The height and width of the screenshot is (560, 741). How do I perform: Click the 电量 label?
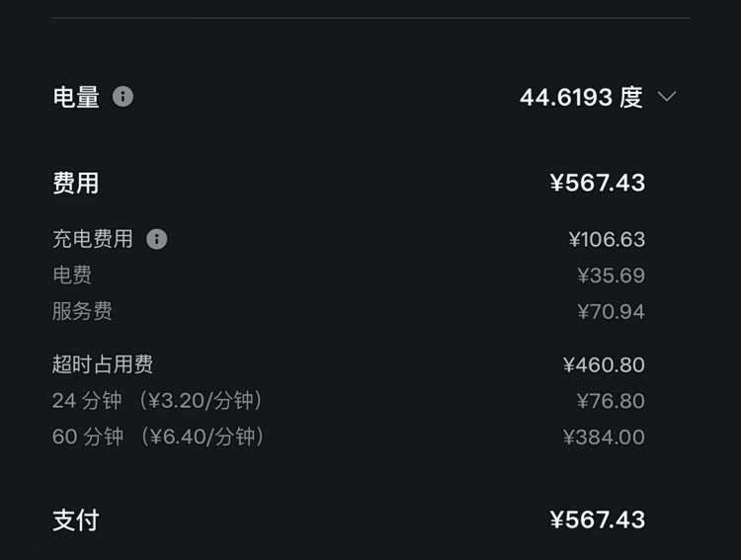click(76, 97)
